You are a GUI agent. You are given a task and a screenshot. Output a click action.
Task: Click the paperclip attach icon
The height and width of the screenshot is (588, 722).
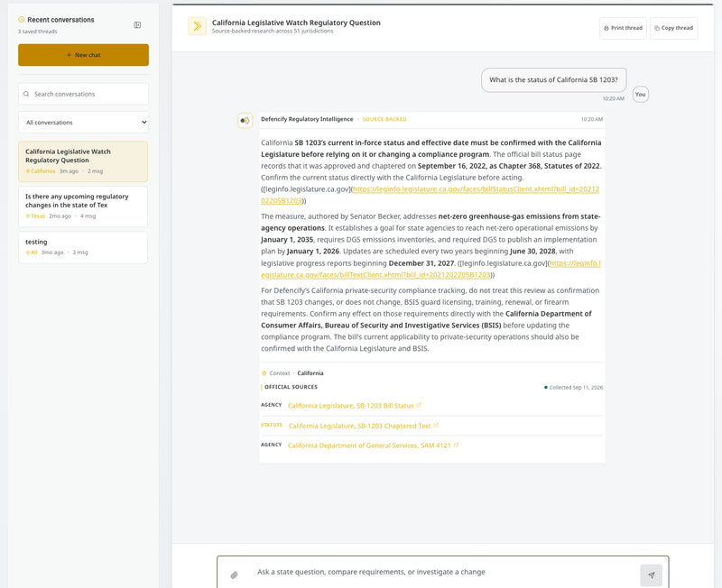[x=234, y=574]
